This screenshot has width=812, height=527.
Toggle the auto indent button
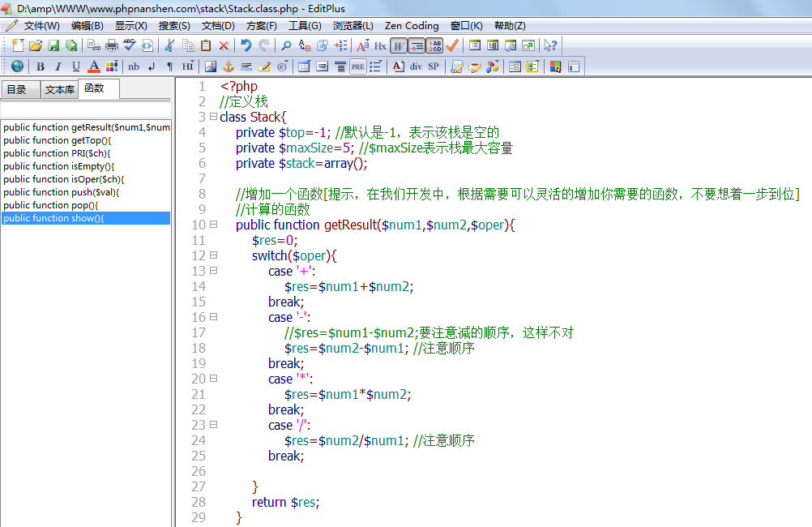[x=417, y=45]
